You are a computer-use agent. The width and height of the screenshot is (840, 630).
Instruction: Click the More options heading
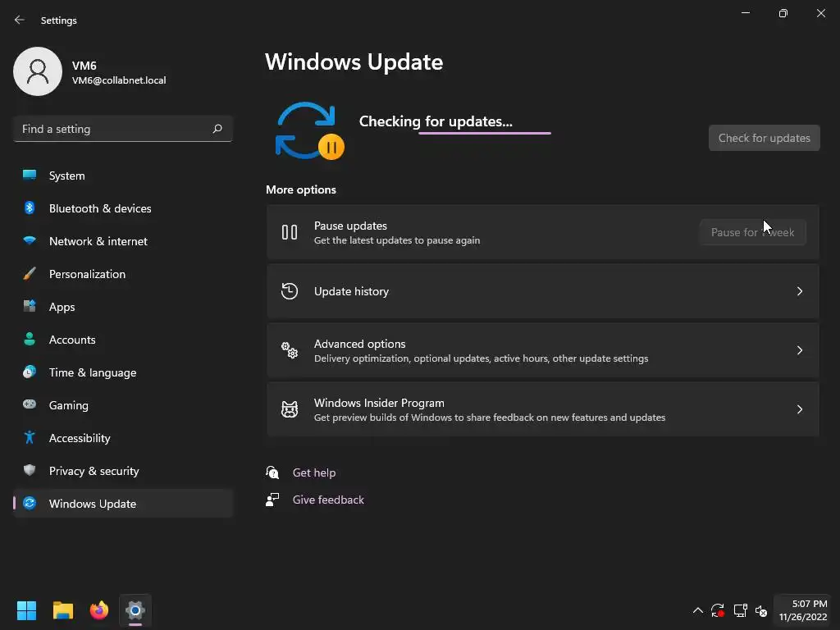pyautogui.click(x=301, y=189)
